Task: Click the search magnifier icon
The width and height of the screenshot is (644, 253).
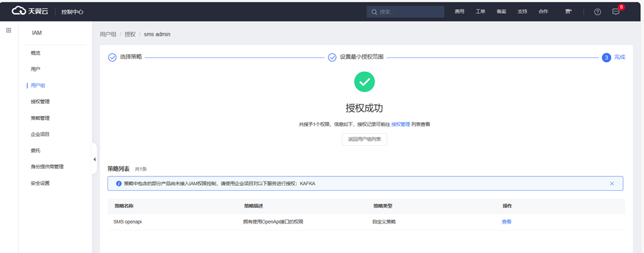Action: (x=375, y=12)
